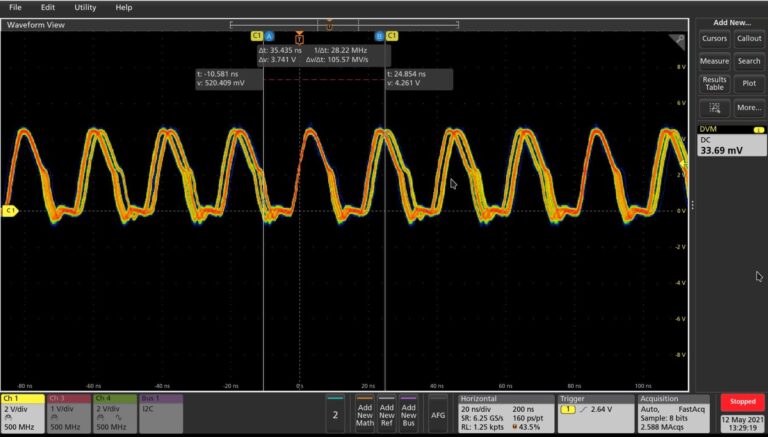The width and height of the screenshot is (768, 437).
Task: Toggle the Ch 3 channel badge
Action: (68, 412)
